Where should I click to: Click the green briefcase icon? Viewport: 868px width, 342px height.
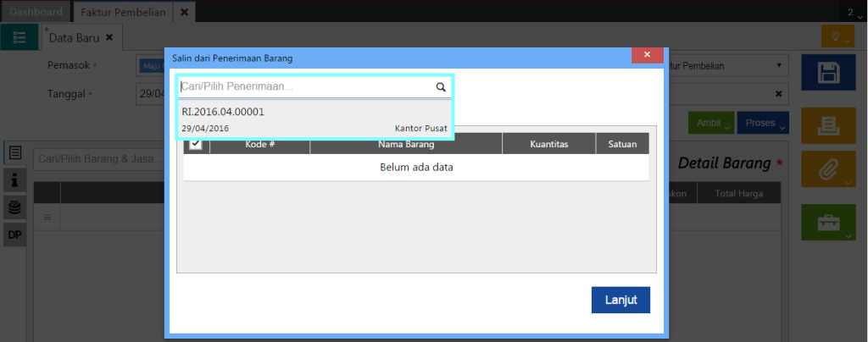826,223
